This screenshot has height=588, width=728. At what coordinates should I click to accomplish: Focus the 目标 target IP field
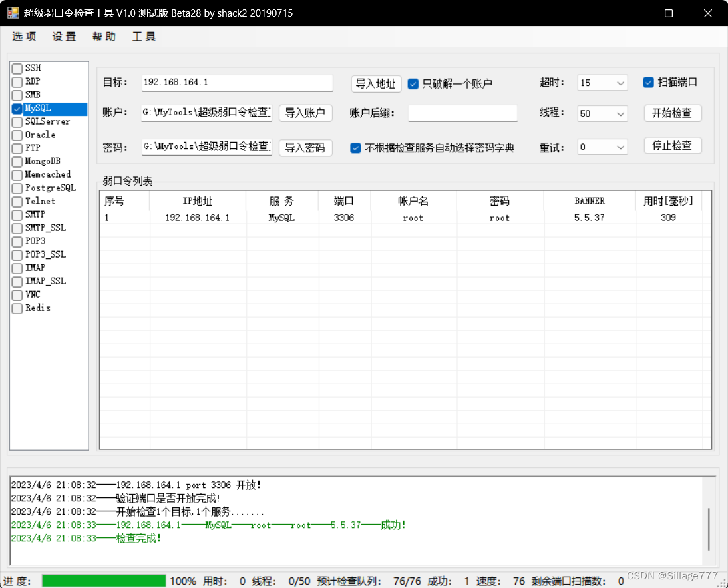coord(238,83)
